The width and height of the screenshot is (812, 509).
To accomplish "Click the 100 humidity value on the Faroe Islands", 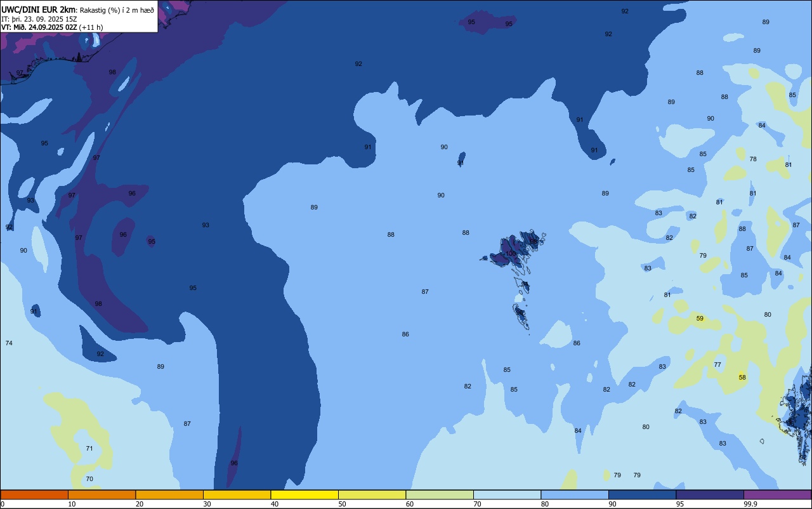I will [511, 253].
